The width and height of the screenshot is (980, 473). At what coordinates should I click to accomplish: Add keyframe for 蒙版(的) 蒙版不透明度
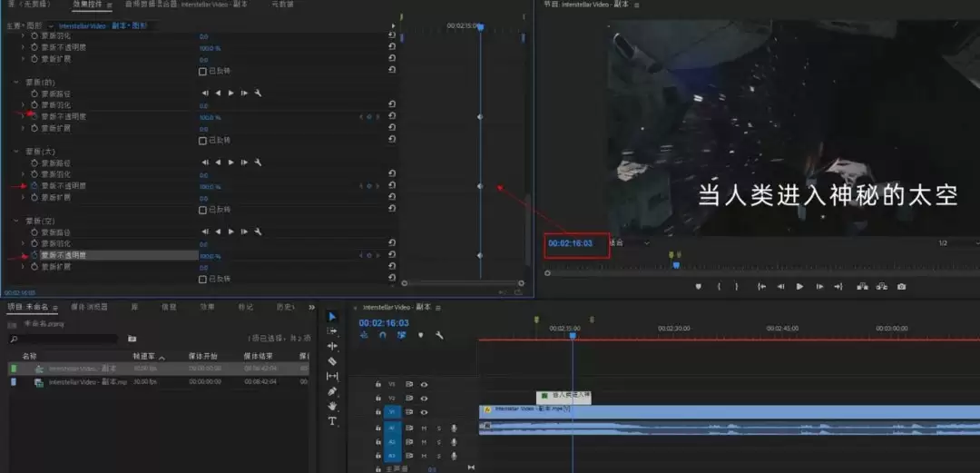(x=368, y=117)
